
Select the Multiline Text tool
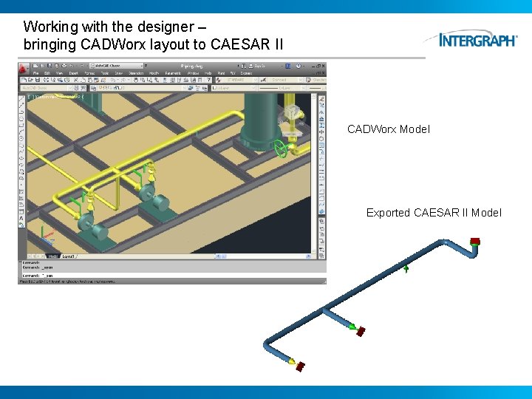click(21, 218)
